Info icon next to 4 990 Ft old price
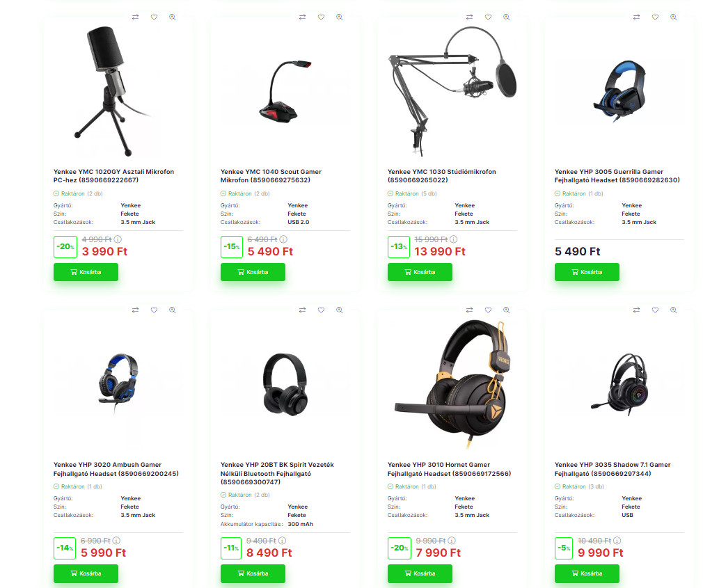703x588 pixels. pyautogui.click(x=118, y=239)
